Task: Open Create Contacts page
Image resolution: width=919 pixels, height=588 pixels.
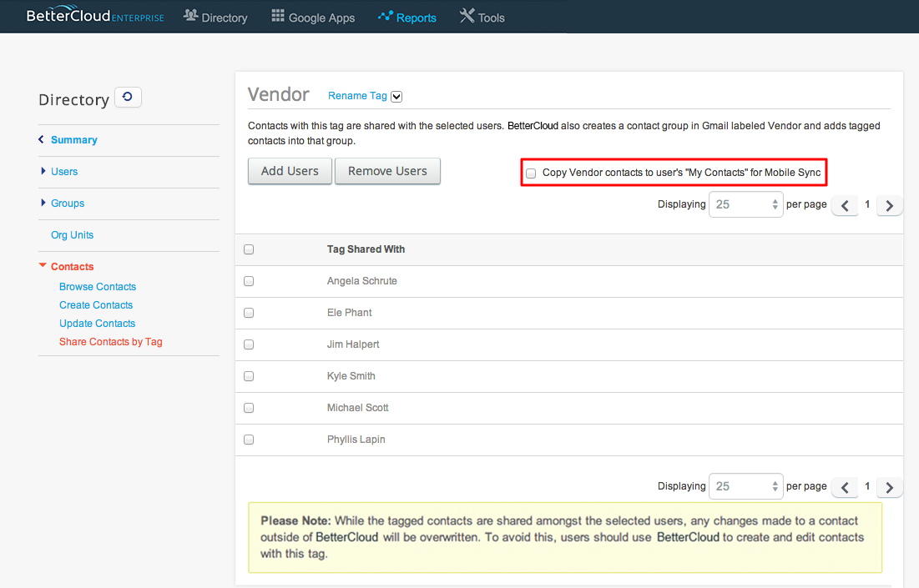Action: pyautogui.click(x=96, y=305)
